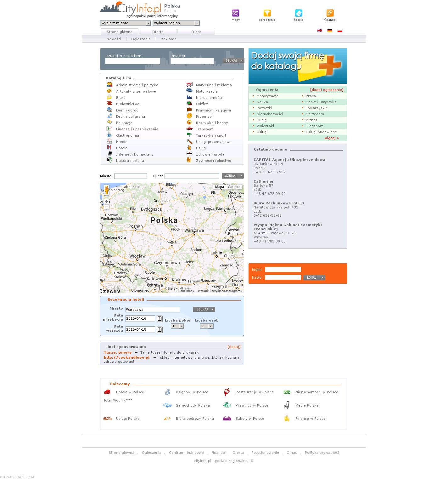Open CAPITAL Agencja Ubezpieczeniowa listing

289,160
